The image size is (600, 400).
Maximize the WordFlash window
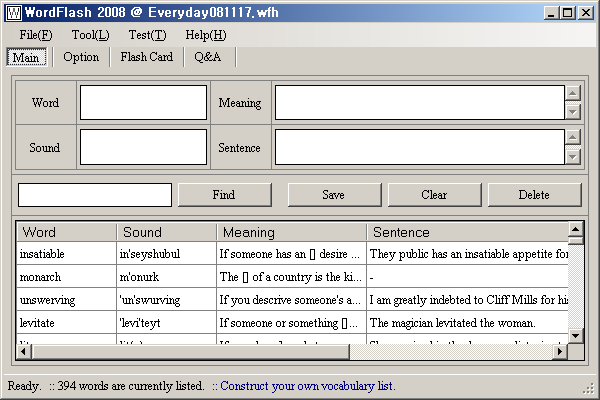tap(567, 13)
